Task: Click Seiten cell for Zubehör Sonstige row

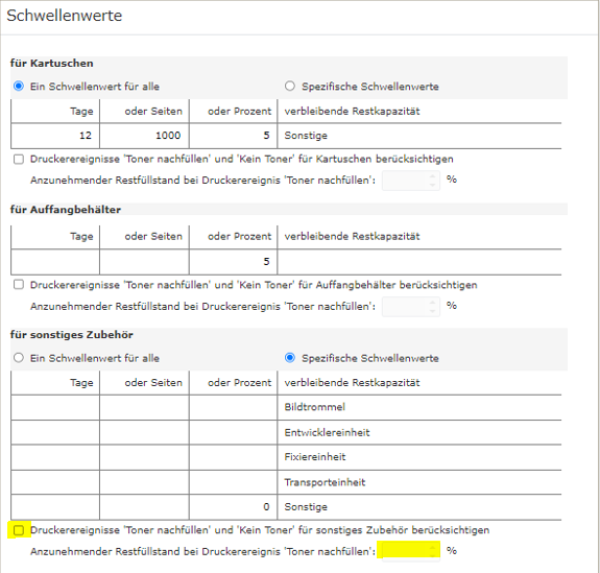Action: click(144, 507)
